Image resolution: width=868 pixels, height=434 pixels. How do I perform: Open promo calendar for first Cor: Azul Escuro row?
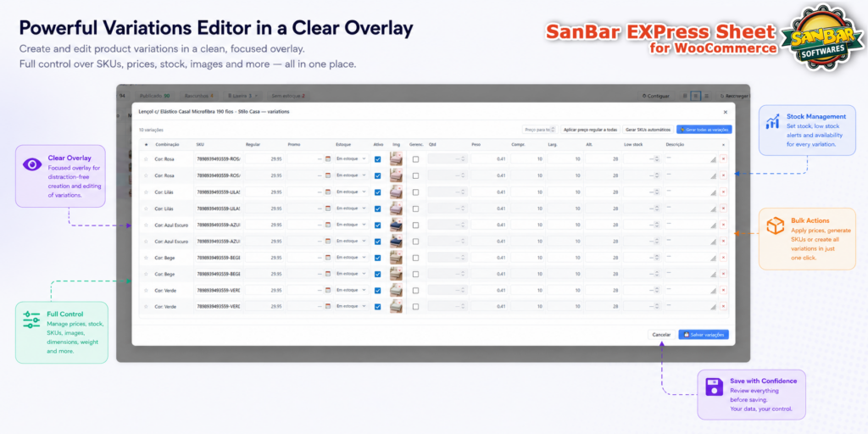[x=328, y=225]
